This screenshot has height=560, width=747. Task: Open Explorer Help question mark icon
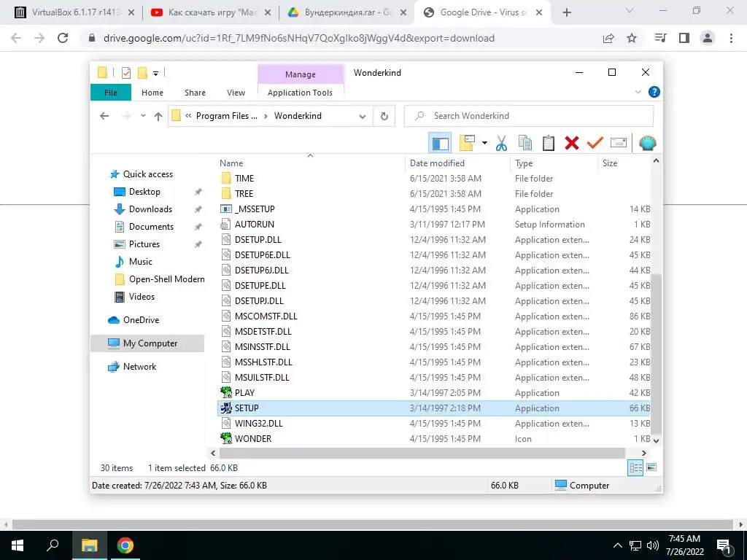coord(654,92)
